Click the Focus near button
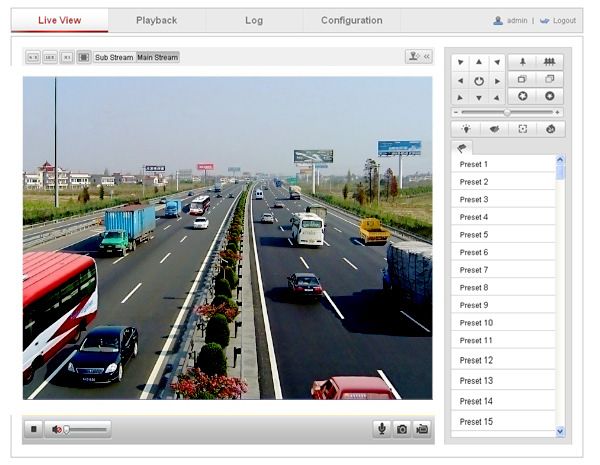 tap(522, 79)
